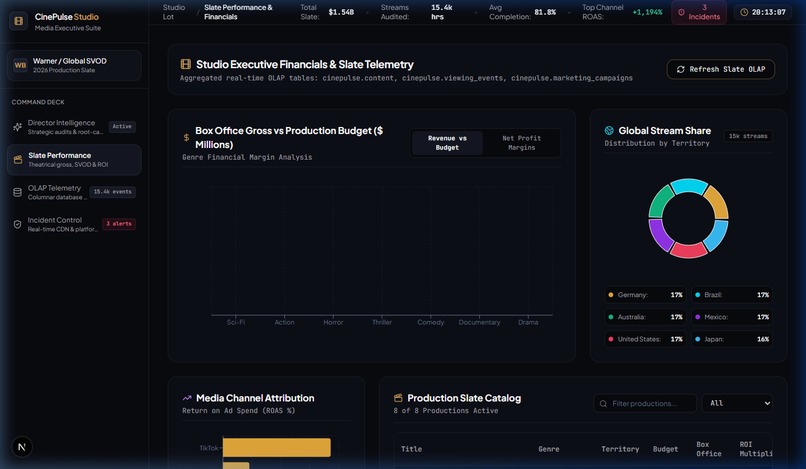Open the 3 Incidents button in header

699,12
